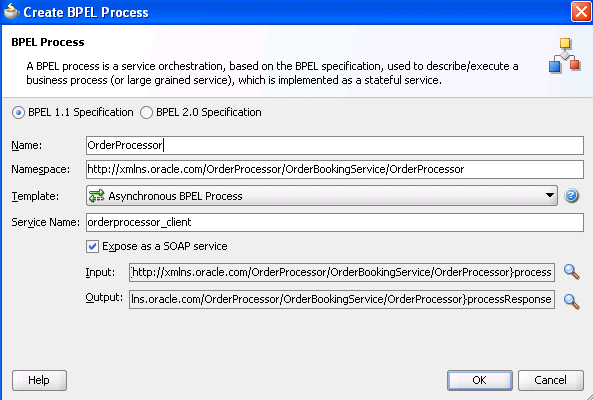The width and height of the screenshot is (593, 400).
Task: Focus the Name field containing OrderProcessor
Action: (x=335, y=145)
